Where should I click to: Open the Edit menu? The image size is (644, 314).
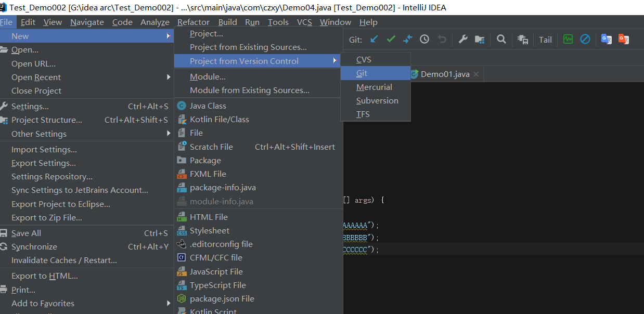[28, 22]
